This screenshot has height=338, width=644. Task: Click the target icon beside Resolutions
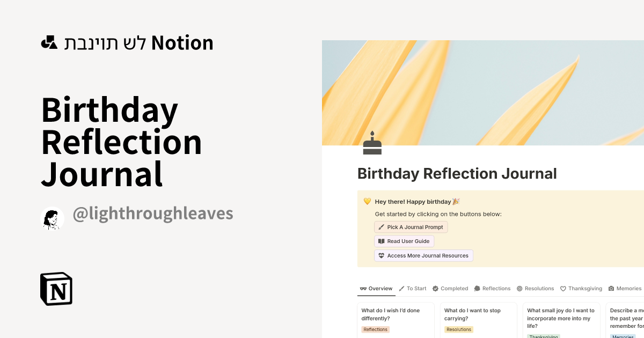coord(518,288)
